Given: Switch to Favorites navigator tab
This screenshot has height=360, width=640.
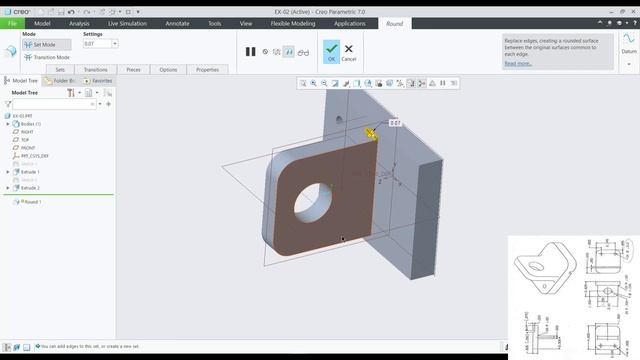Looking at the screenshot, I should [x=98, y=81].
